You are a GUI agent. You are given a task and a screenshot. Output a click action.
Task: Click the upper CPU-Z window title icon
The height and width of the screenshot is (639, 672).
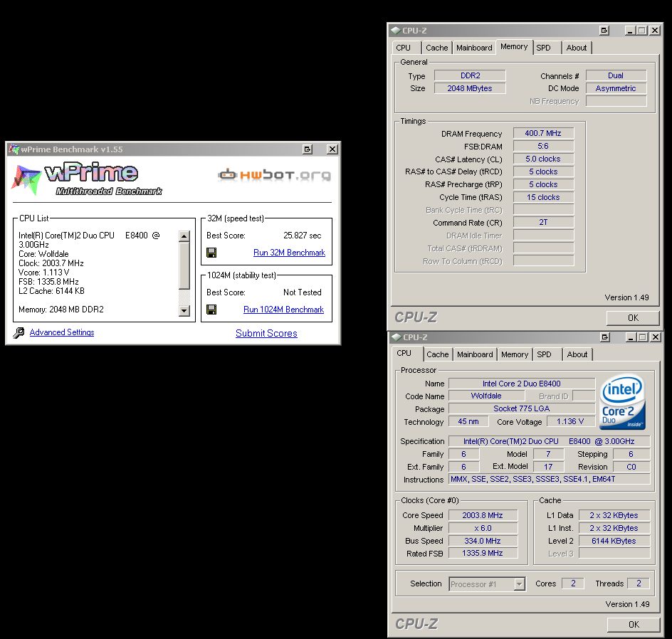pyautogui.click(x=396, y=31)
